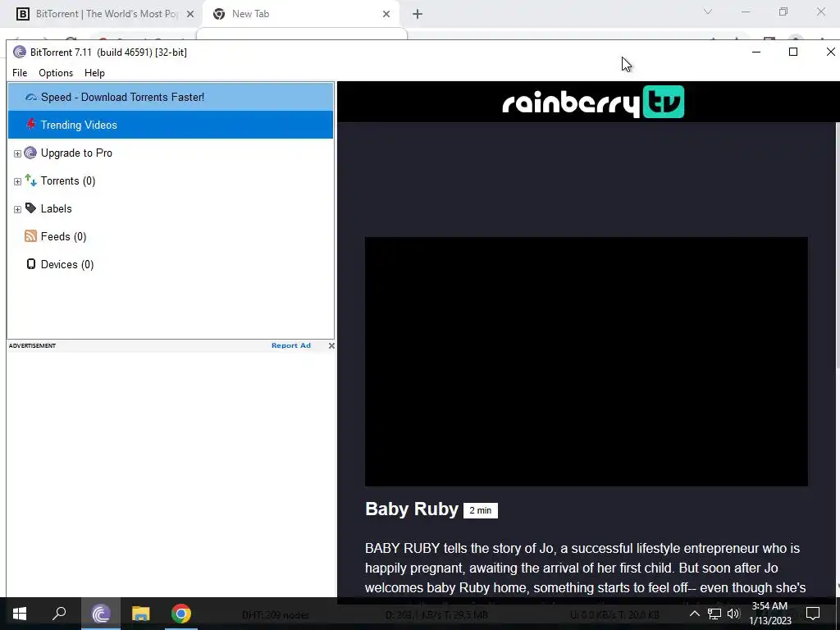The image size is (840, 630).
Task: Open a new browser tab with plus
Action: click(418, 14)
